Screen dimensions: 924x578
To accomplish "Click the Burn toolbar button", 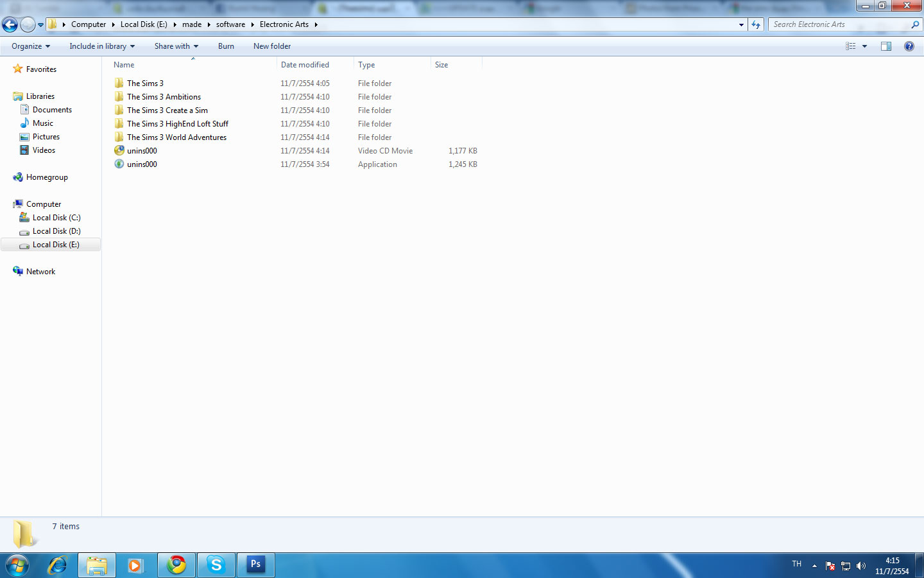I will coord(226,46).
